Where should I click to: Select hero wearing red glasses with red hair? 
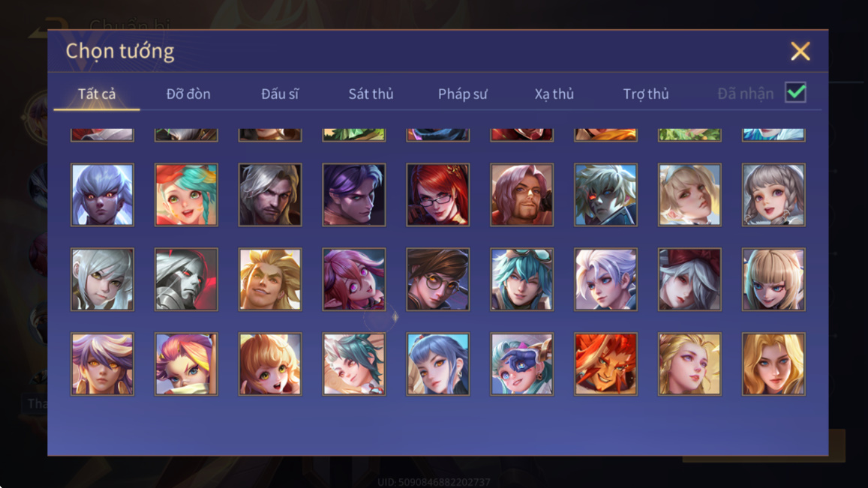[x=438, y=195]
